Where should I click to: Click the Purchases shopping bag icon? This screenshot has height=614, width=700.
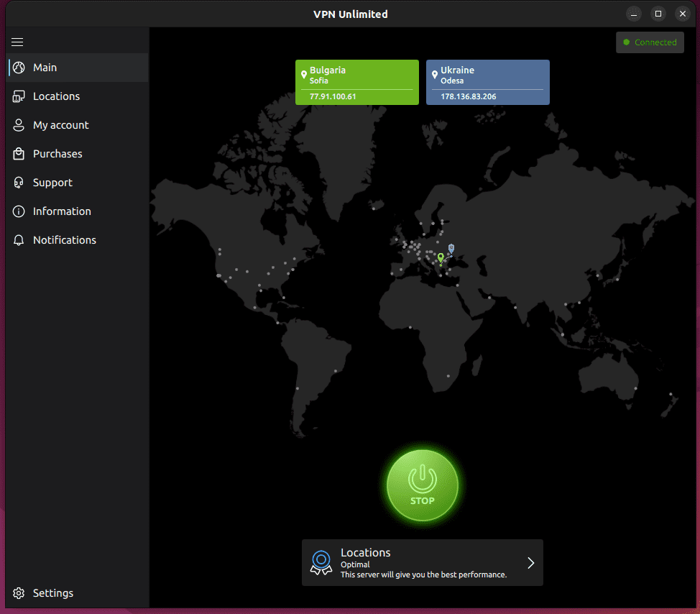pyautogui.click(x=19, y=154)
